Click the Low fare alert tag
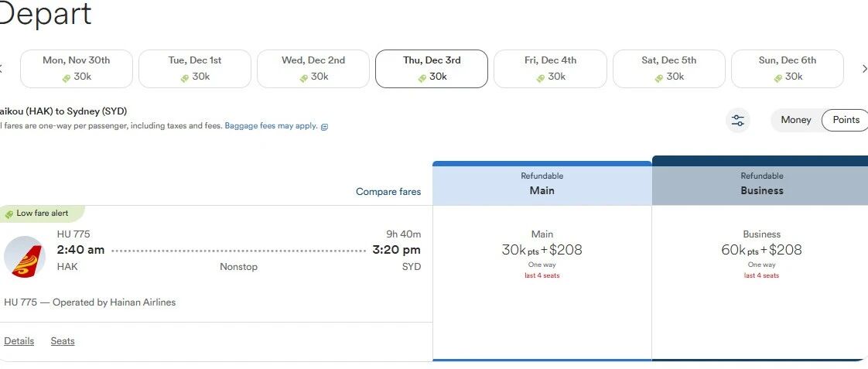The height and width of the screenshot is (369, 868). [x=42, y=214]
